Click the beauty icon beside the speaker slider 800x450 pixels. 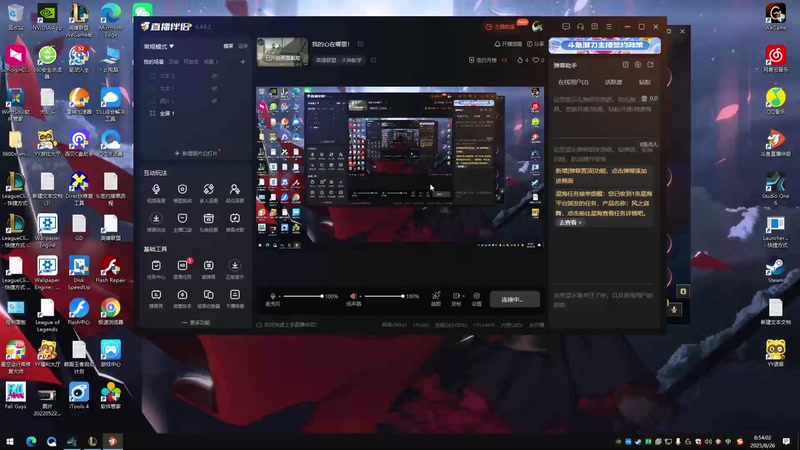pos(436,297)
